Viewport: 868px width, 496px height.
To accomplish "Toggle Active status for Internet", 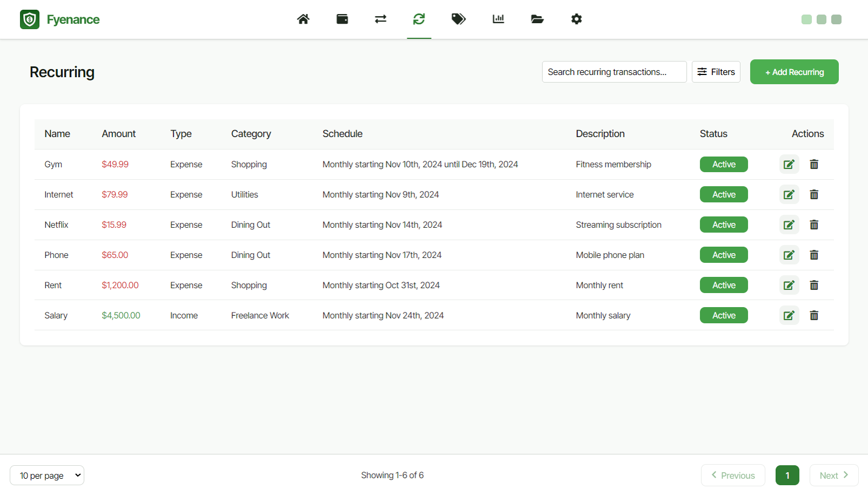I will (x=723, y=194).
